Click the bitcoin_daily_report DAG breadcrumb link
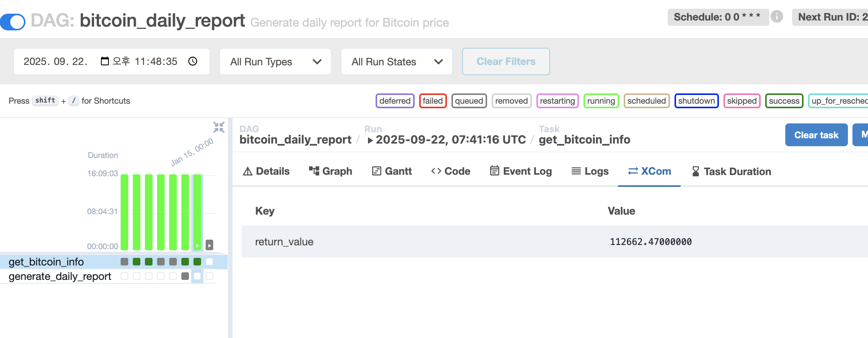Viewport: 868px width, 338px height. [295, 140]
